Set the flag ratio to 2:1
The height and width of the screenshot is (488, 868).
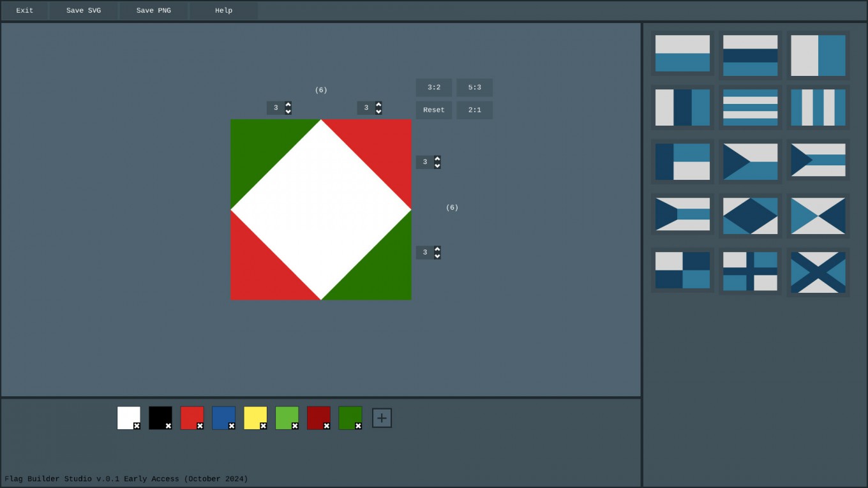click(474, 110)
